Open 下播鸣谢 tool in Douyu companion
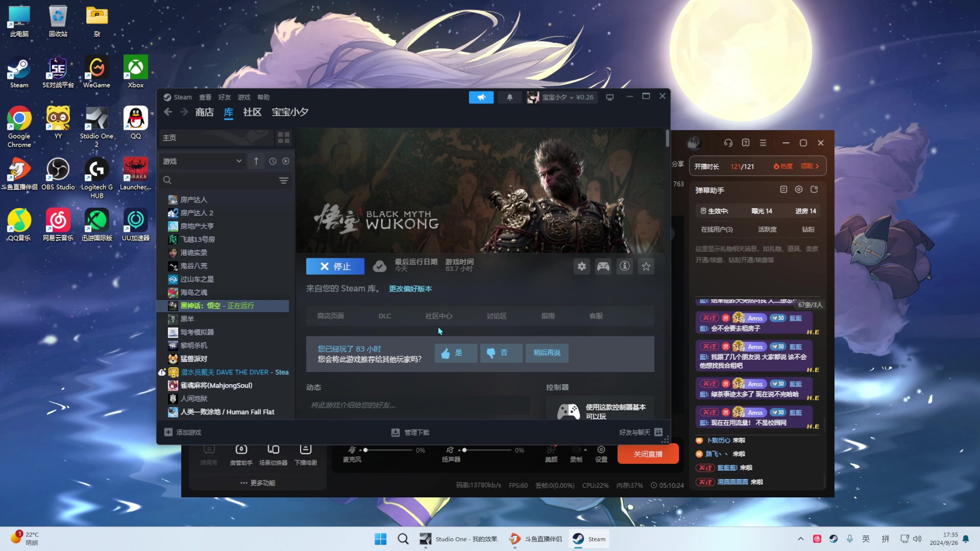 [x=306, y=455]
